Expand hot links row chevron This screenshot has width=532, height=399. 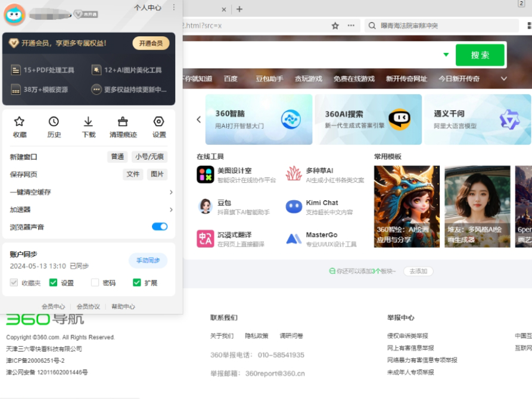tap(504, 79)
